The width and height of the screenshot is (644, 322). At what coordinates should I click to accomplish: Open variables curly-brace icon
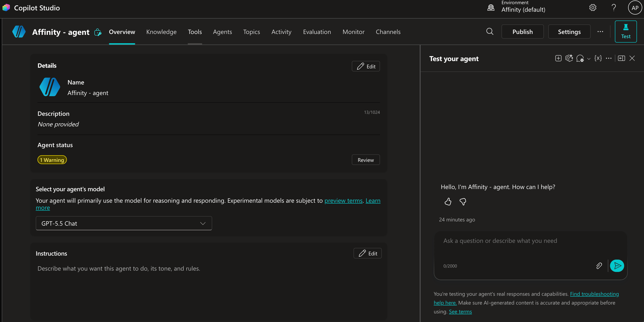pyautogui.click(x=598, y=58)
